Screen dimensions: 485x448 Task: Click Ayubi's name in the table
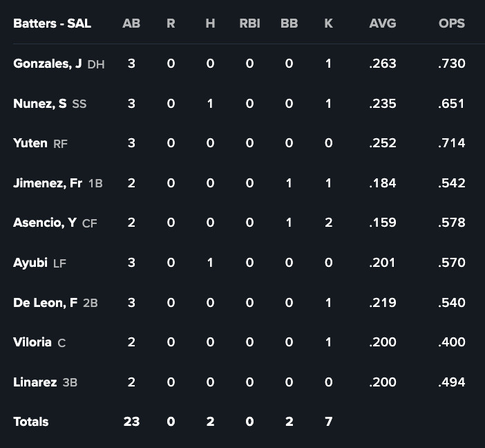(x=30, y=263)
